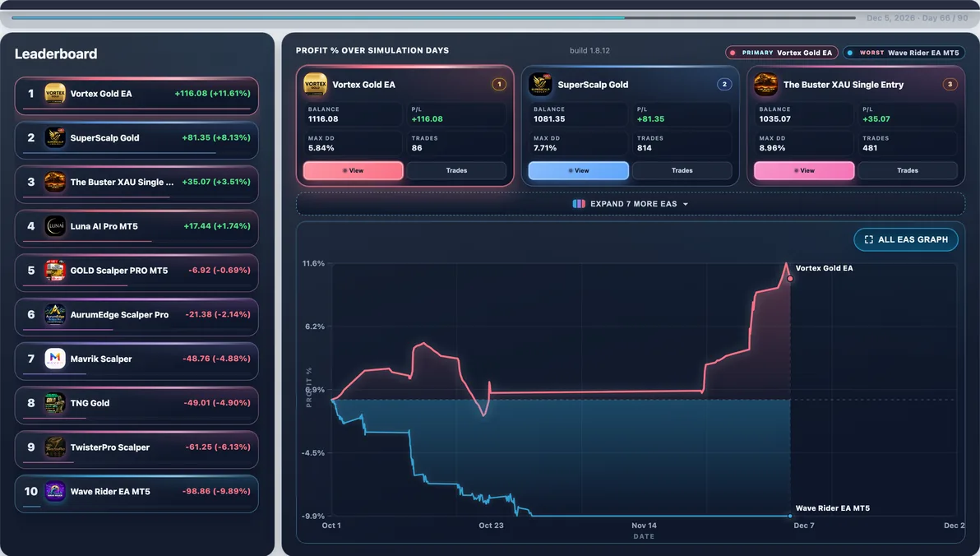Click SuperScalp P/L value +81.35
Image resolution: width=980 pixels, height=556 pixels.
coord(650,118)
